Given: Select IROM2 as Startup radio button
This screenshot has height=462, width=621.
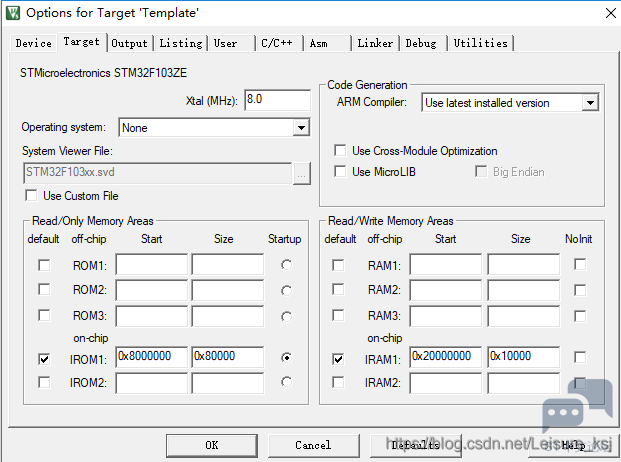Looking at the screenshot, I should (x=286, y=382).
